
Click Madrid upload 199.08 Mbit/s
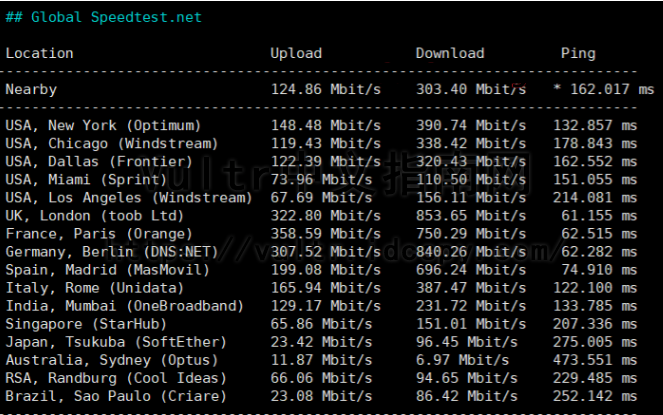click(x=326, y=270)
